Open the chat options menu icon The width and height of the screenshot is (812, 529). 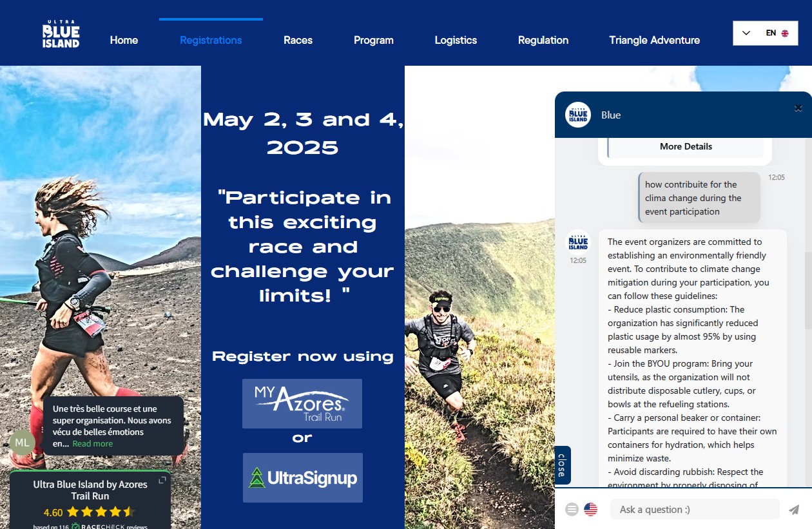click(x=572, y=510)
